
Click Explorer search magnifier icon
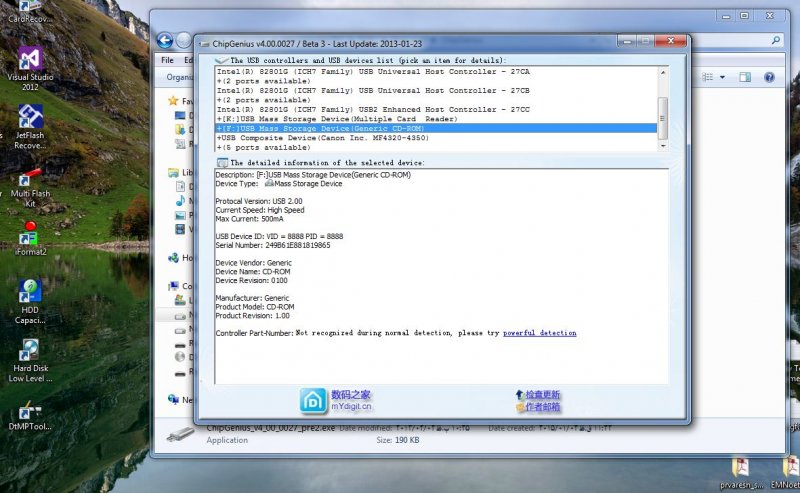(776, 40)
